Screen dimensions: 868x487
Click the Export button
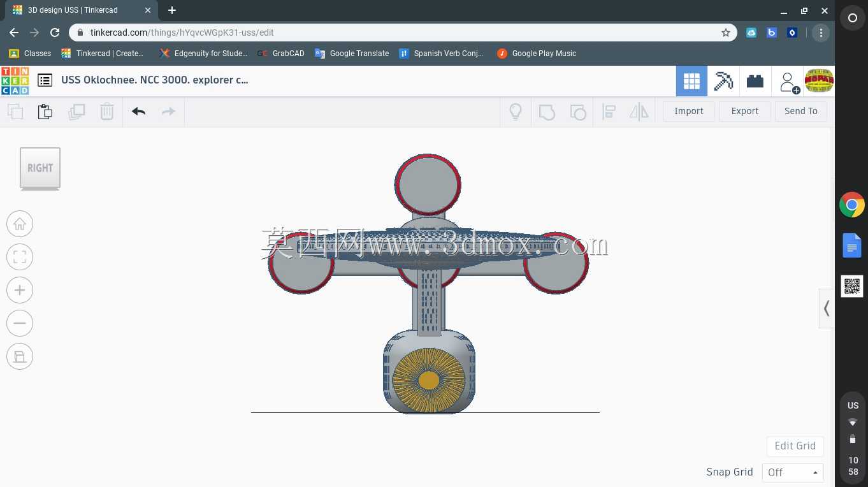745,111
